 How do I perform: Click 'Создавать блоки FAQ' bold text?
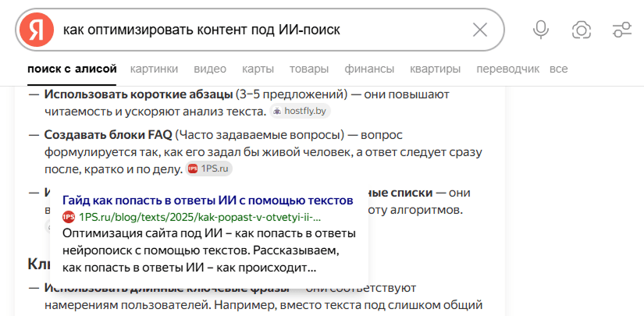pyautogui.click(x=108, y=135)
